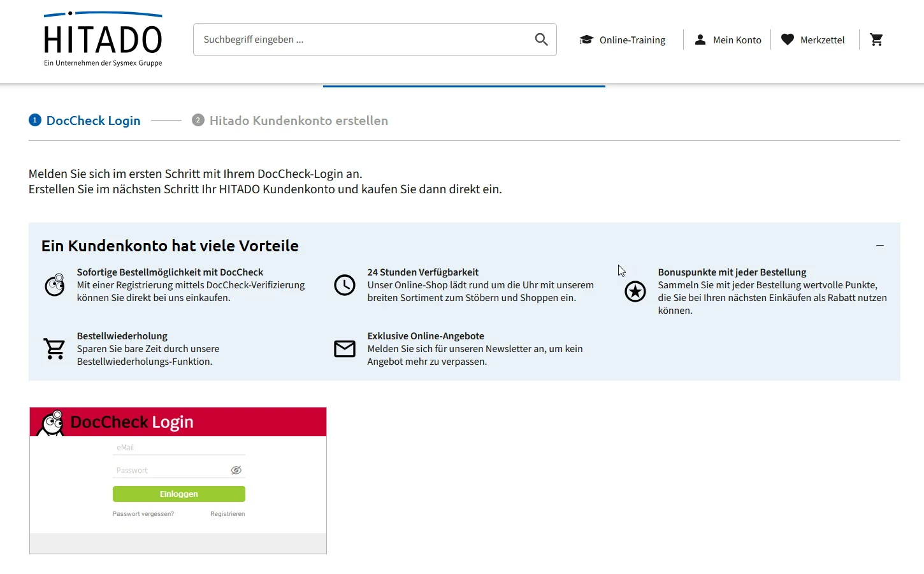924x574 pixels.
Task: Click the person icon for Mein Konto
Action: [x=700, y=40]
